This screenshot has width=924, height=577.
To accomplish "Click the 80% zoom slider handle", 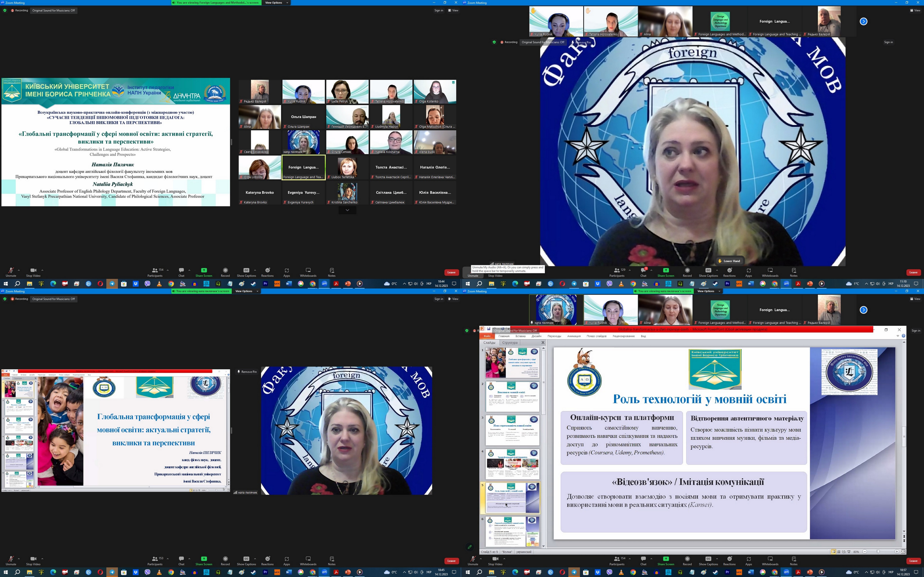I will tap(878, 552).
